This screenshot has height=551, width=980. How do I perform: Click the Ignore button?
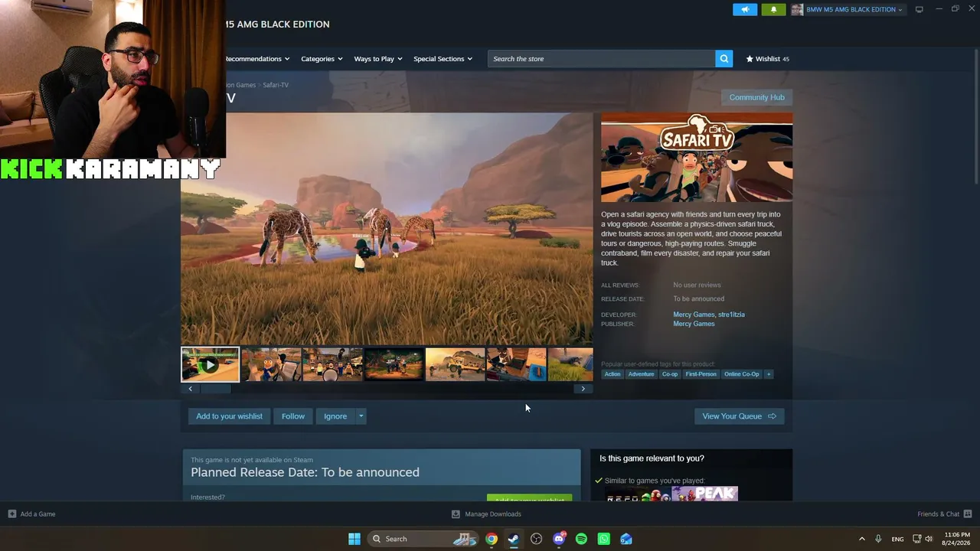tap(335, 416)
